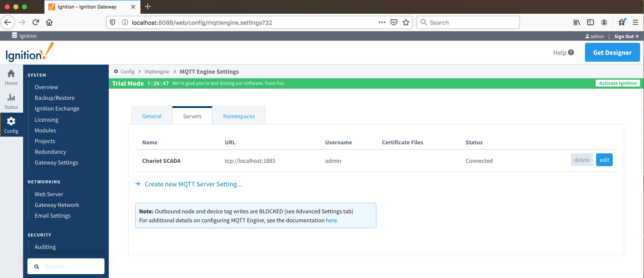This screenshot has width=644, height=278.
Task: Click Sign Out
Action: pyautogui.click(x=626, y=36)
